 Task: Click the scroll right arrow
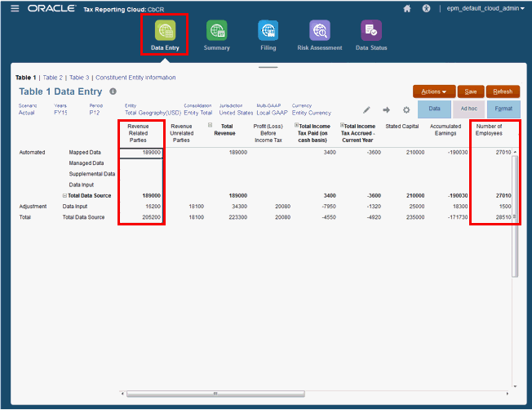click(x=508, y=394)
